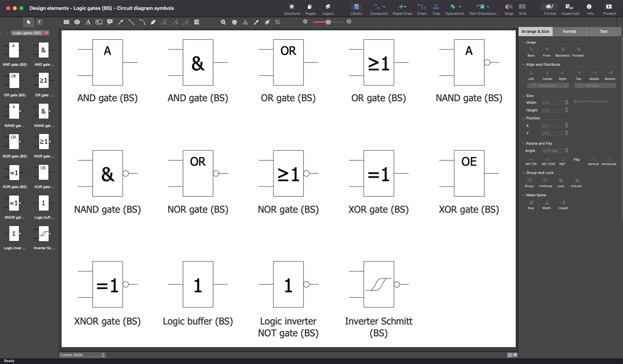Start Present mode
The image size is (623, 364).
(609, 9)
